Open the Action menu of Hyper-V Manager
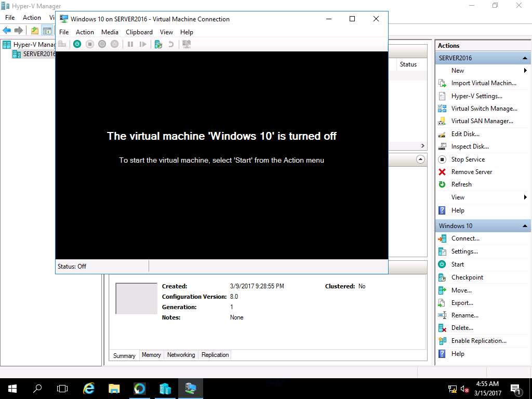The image size is (532, 399). coord(32,17)
